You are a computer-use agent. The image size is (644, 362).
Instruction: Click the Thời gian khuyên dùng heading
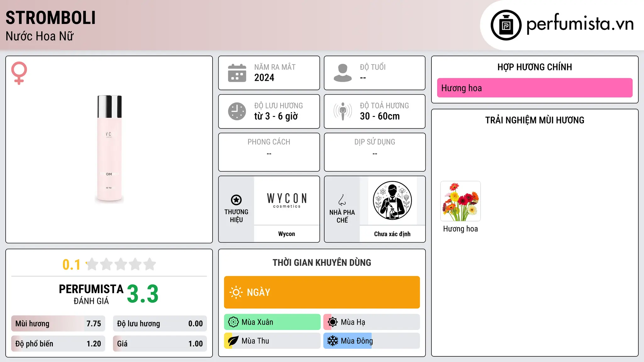pos(322,262)
